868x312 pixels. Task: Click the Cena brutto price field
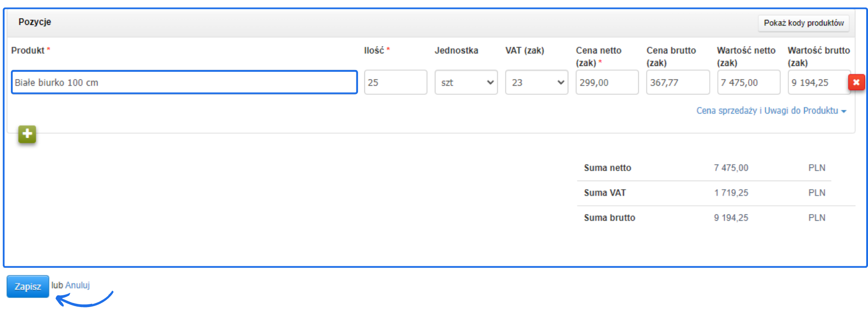678,83
